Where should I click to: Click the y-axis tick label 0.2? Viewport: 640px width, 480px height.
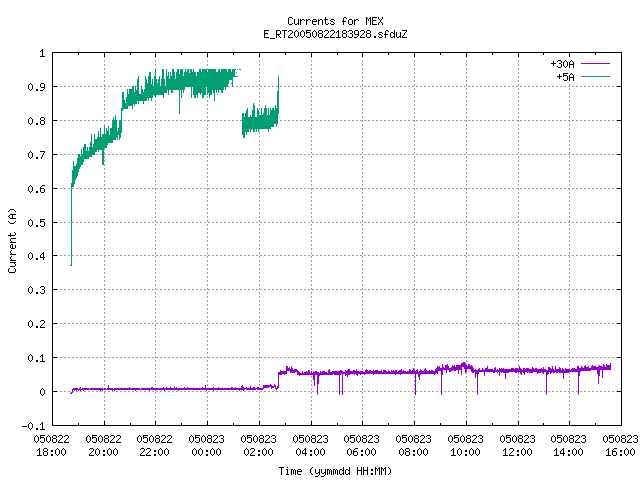(x=36, y=324)
